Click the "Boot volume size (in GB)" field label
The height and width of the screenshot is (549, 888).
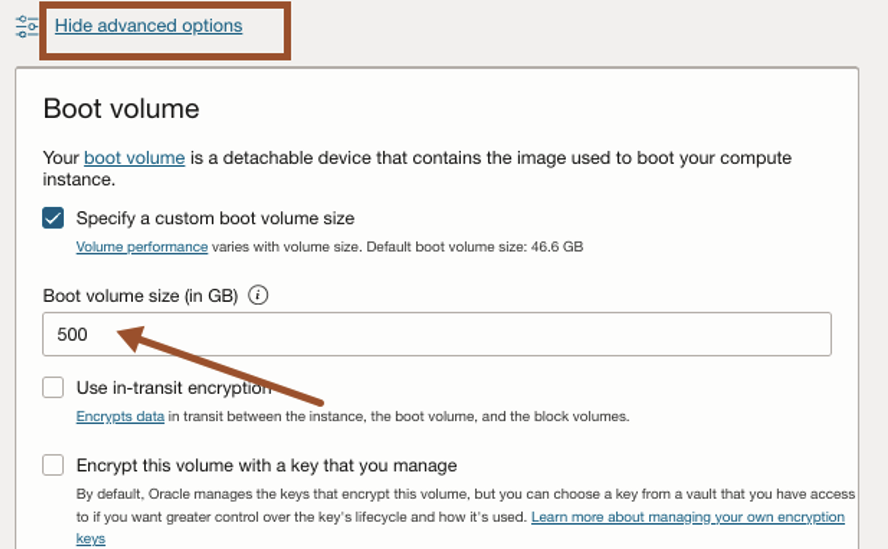(x=140, y=295)
